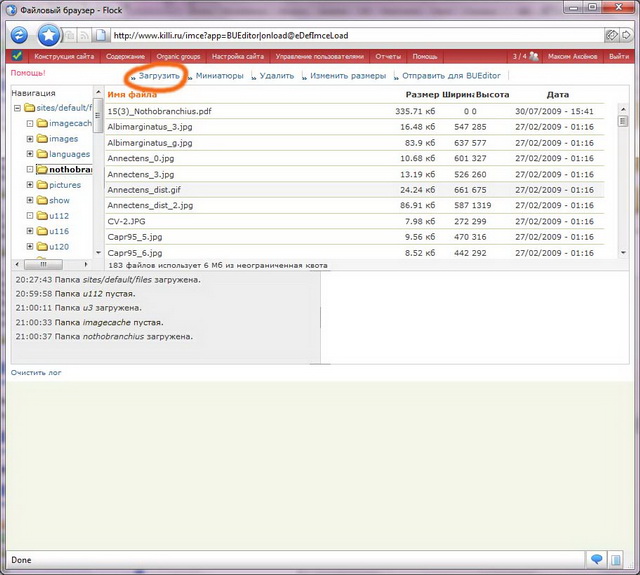Open the Отчеты menu in admin bar
Image resolution: width=640 pixels, height=575 pixels.
pyautogui.click(x=388, y=56)
